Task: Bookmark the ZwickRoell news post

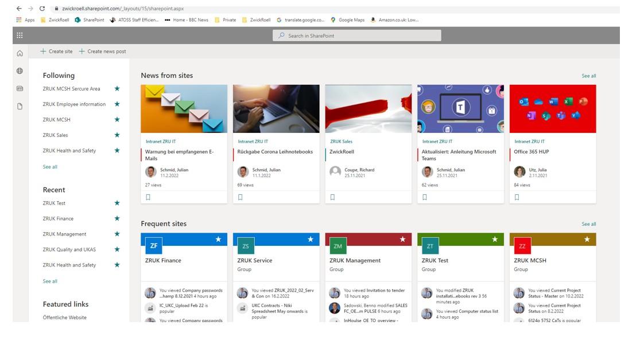Action: (333, 197)
